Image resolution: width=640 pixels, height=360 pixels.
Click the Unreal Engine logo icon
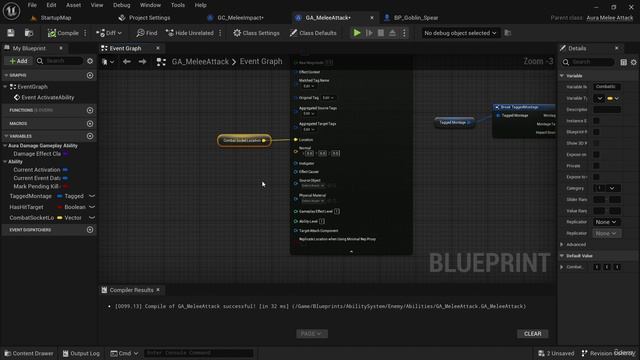click(x=11, y=11)
